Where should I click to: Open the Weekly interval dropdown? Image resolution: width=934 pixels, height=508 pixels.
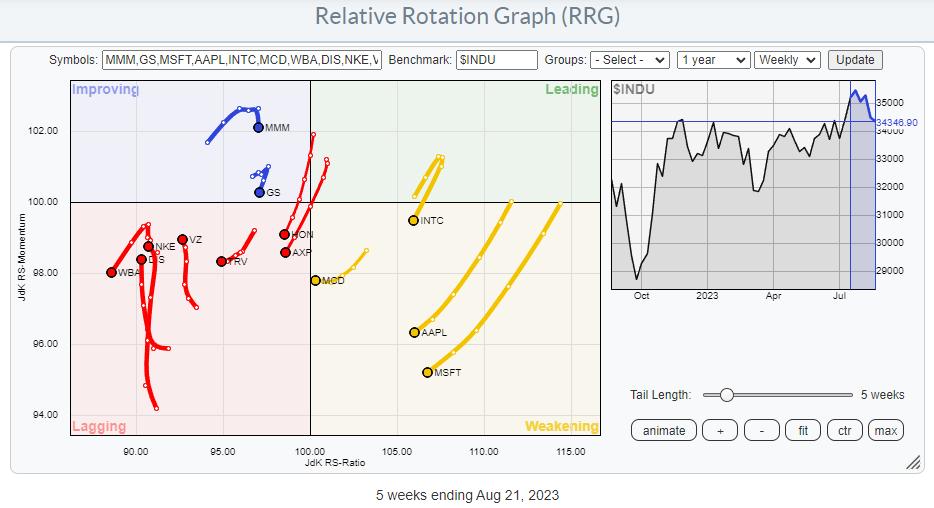coord(787,60)
